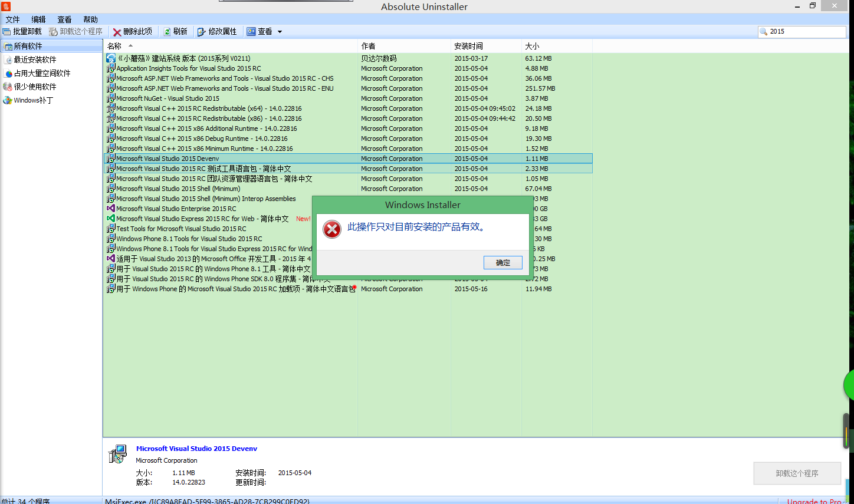
Task: Click the Visual Studio Express 2015 RC for Web icon
Action: [111, 219]
